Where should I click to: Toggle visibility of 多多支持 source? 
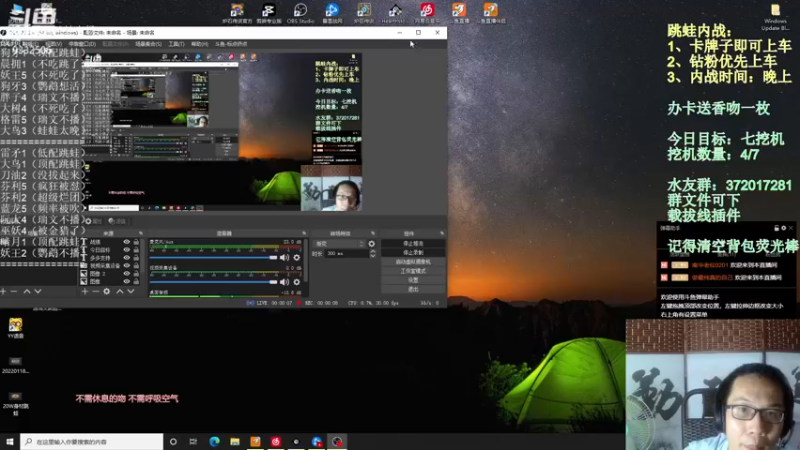click(127, 258)
